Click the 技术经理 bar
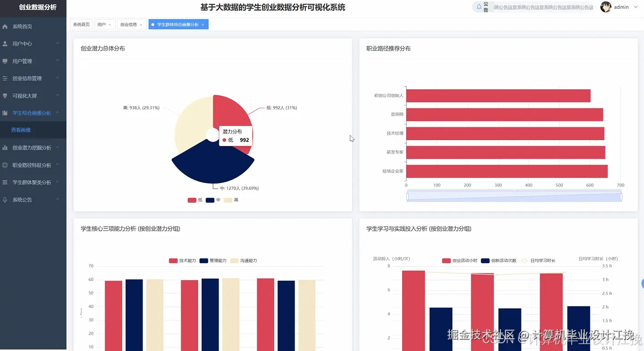Screen dimensions: 644x351 [x=505, y=133]
